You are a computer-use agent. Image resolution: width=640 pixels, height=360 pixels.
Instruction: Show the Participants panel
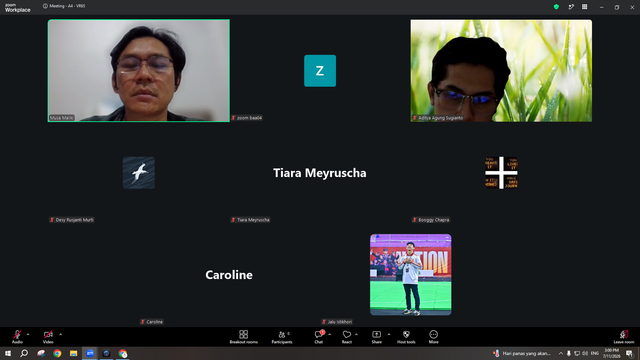coord(282,337)
